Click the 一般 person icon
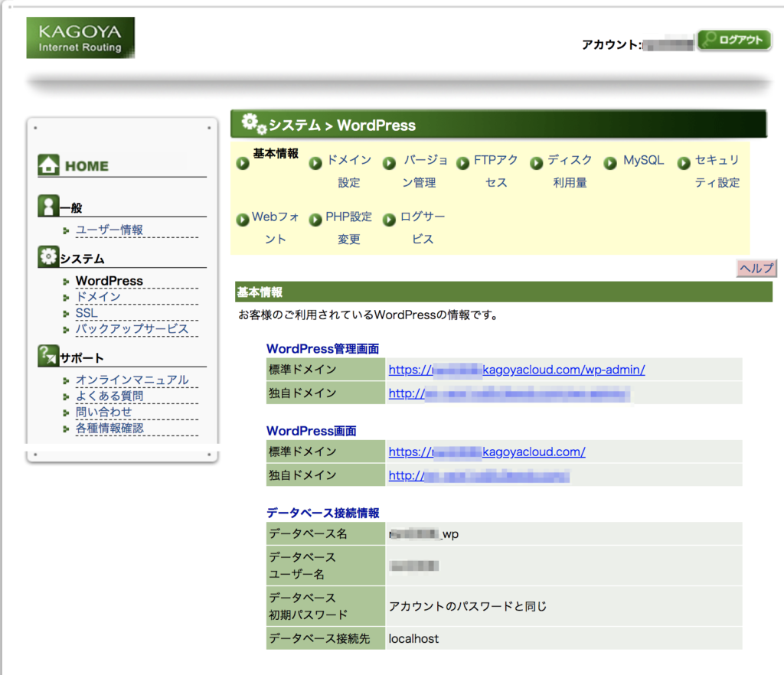 pyautogui.click(x=48, y=205)
